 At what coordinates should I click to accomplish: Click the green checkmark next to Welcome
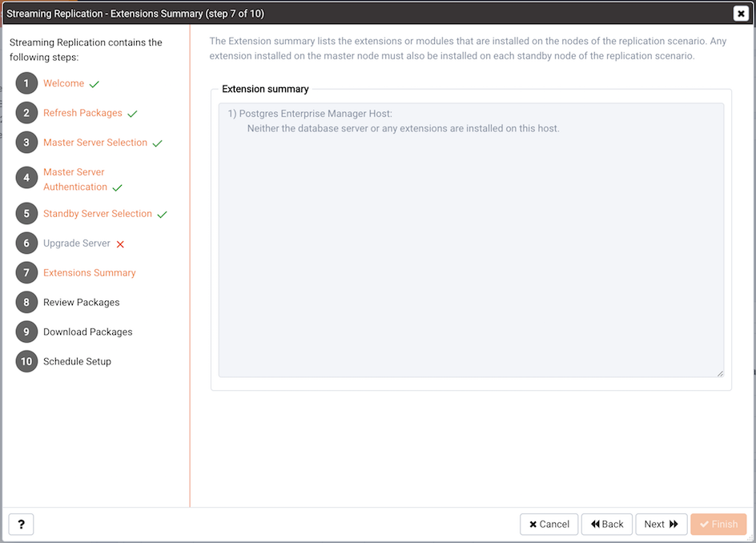pos(94,84)
